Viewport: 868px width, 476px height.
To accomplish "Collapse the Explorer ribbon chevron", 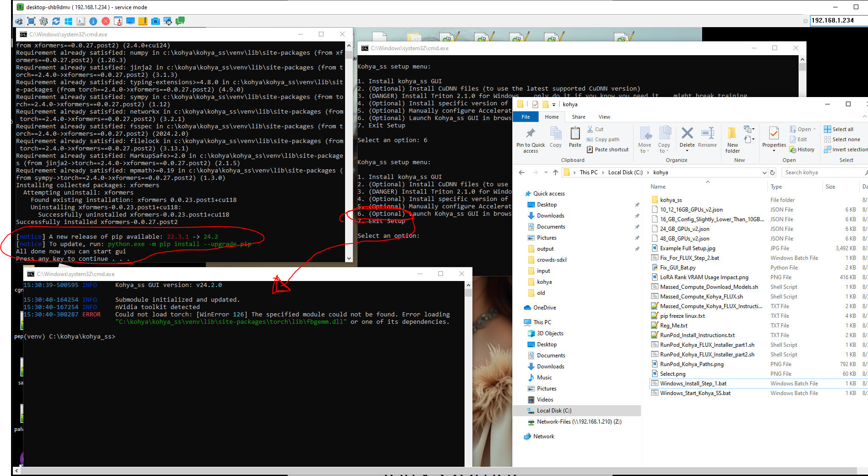I will (864, 117).
